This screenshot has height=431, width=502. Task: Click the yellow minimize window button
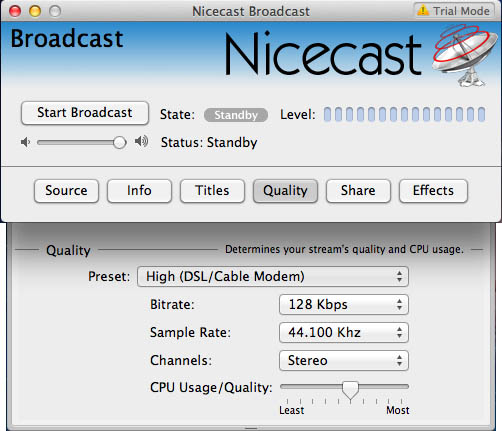tap(35, 11)
